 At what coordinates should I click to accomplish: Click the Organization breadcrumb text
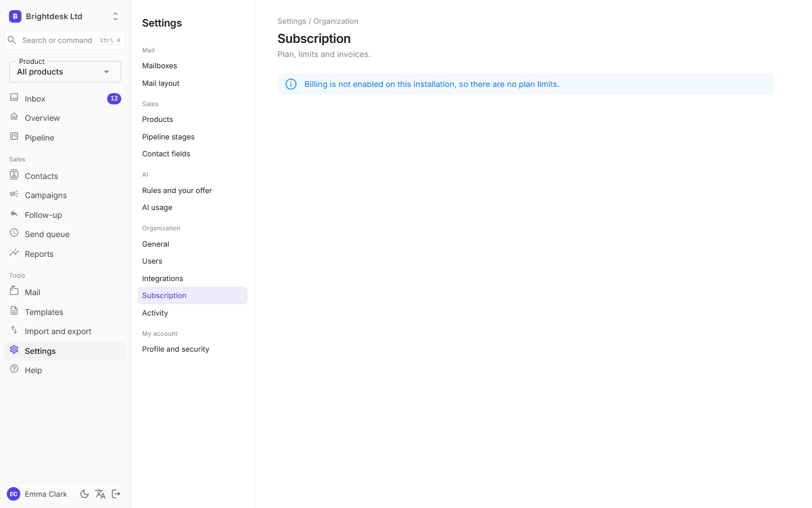tap(336, 21)
